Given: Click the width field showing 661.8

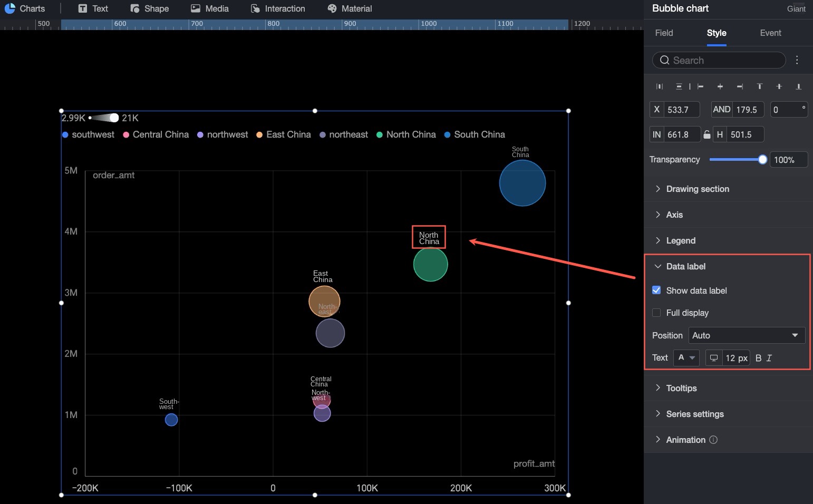Looking at the screenshot, I should coord(682,134).
